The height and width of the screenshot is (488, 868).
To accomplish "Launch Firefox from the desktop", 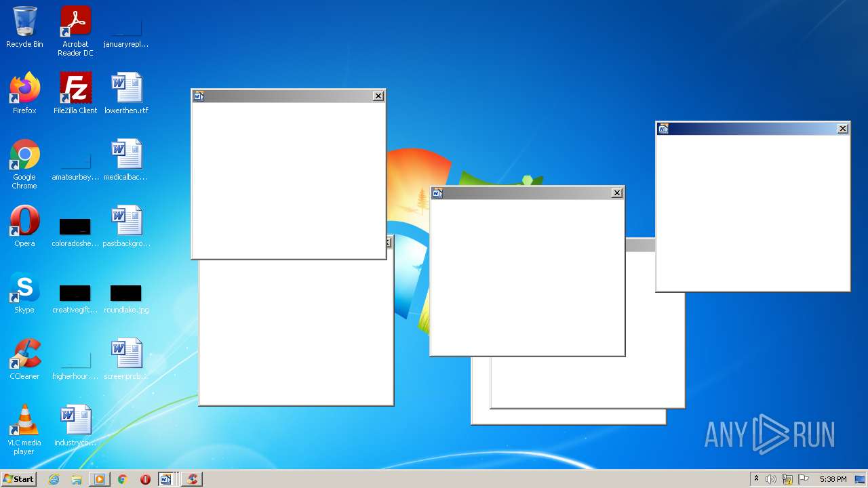I will 24,94.
